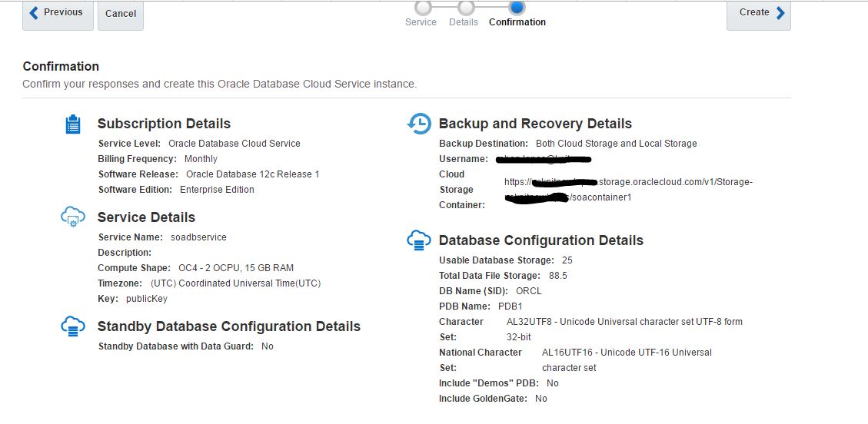Click the left arrow on Previous button
The width and height of the screenshot is (868, 424).
[x=33, y=12]
